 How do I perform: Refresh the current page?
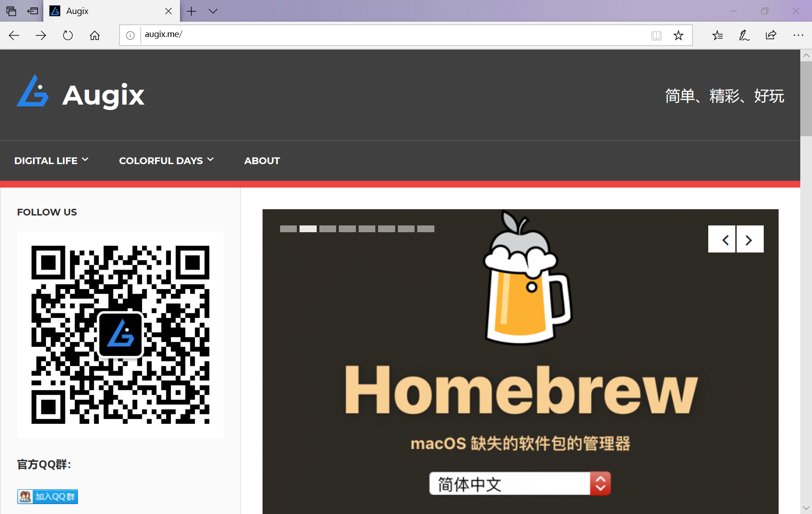[68, 35]
